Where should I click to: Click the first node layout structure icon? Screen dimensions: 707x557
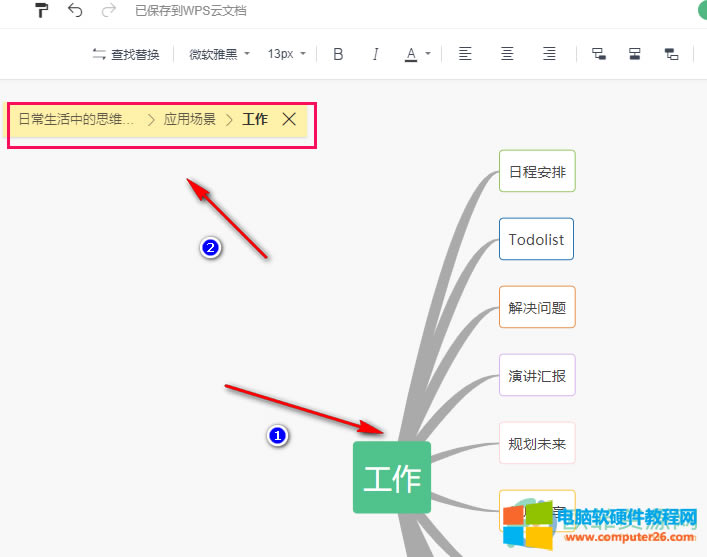[598, 54]
